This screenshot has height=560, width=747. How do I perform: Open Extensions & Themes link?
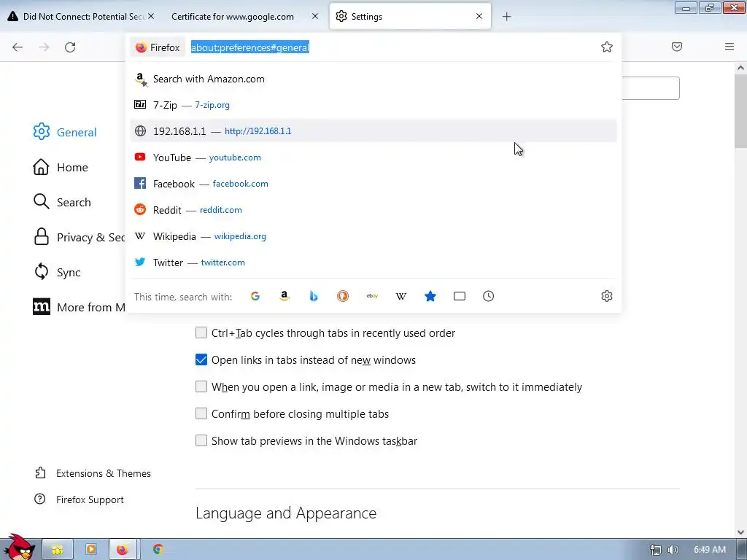tap(93, 473)
